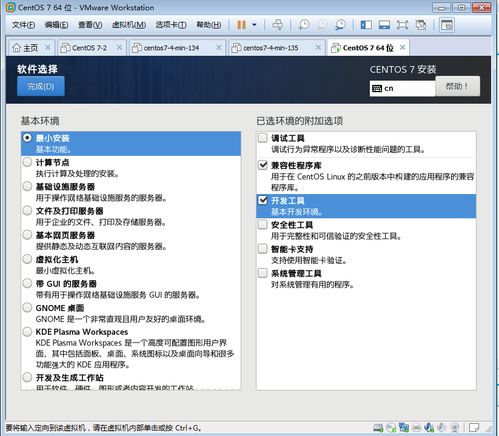Select 文件及打印服务器 radio button
The height and width of the screenshot is (436, 499).
[27, 210]
